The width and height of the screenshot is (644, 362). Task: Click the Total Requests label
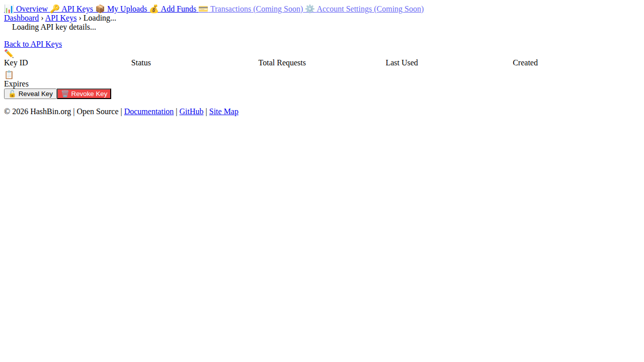tap(282, 63)
